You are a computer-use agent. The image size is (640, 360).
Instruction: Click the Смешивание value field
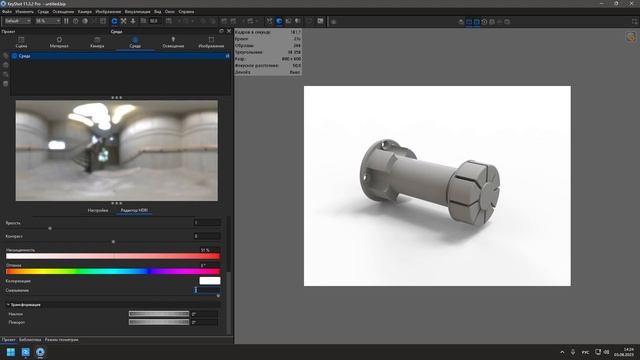(x=207, y=290)
